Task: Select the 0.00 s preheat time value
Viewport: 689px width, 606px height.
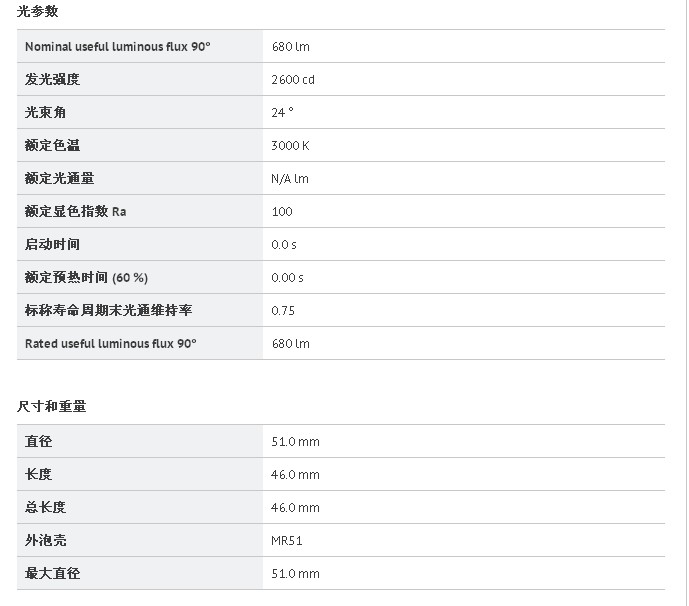Action: (287, 277)
